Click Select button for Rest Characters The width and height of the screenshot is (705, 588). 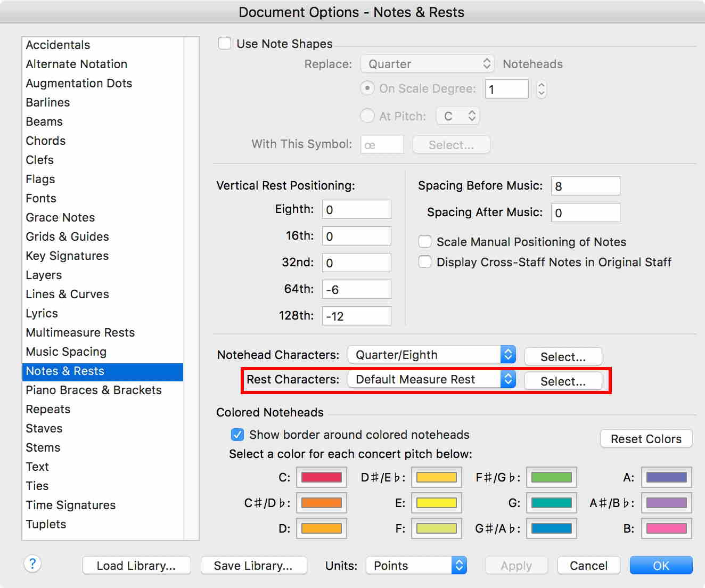563,381
